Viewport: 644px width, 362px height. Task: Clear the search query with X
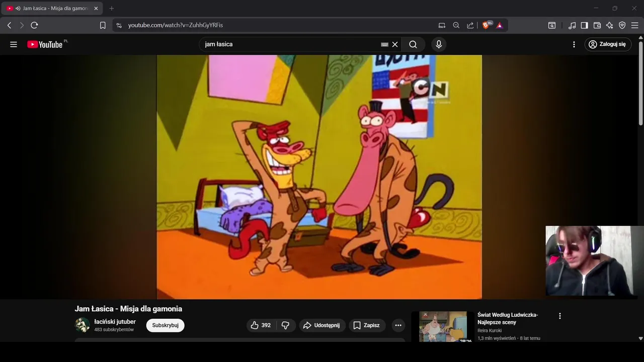pos(395,44)
